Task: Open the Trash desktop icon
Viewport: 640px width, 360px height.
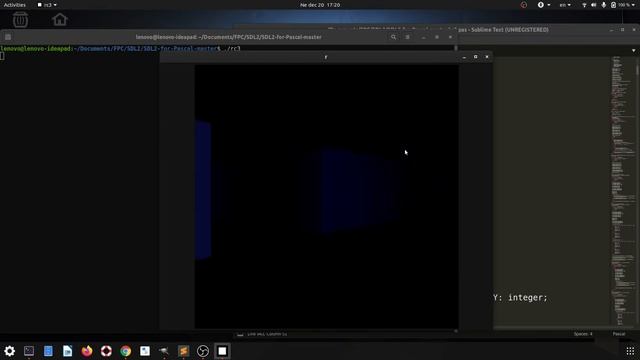Action: point(20,19)
